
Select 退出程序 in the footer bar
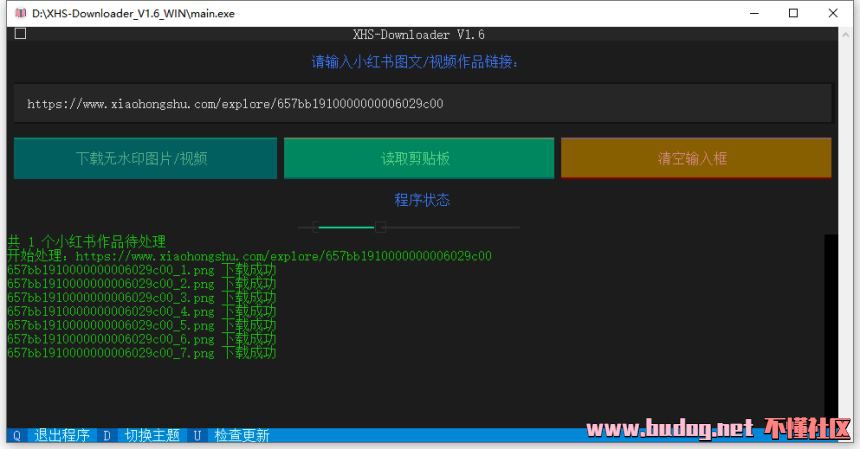click(62, 435)
